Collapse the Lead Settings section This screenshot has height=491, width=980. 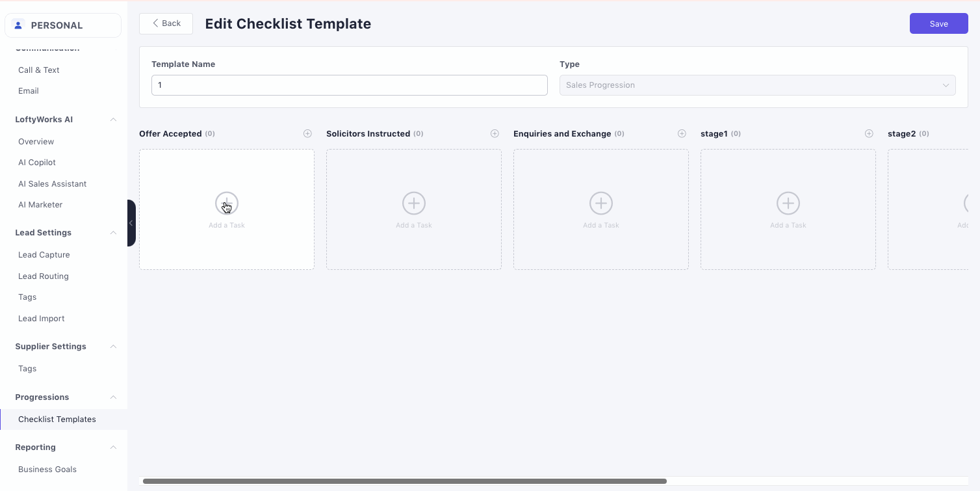point(113,233)
